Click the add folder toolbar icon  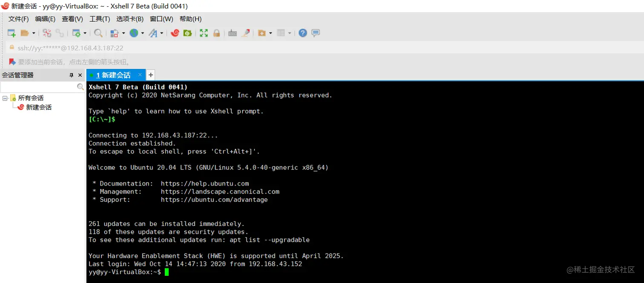(262, 33)
